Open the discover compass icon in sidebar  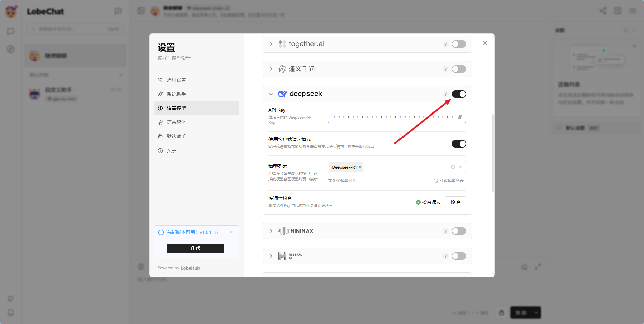tap(11, 49)
